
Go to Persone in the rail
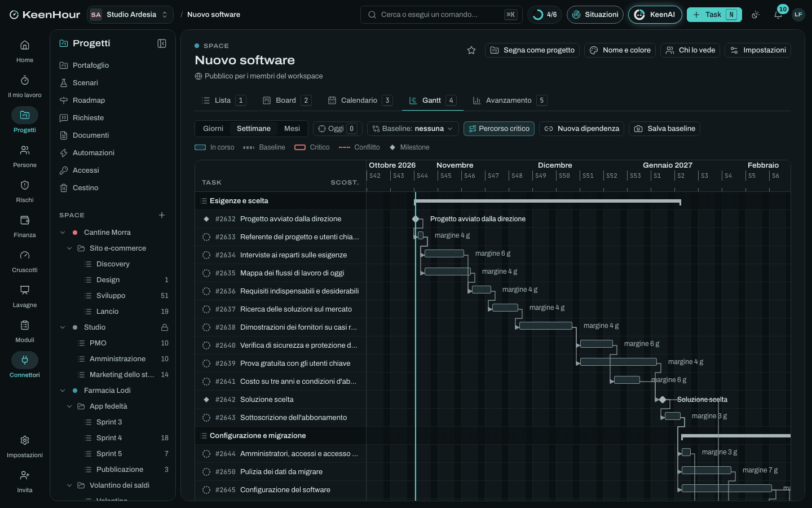pyautogui.click(x=25, y=156)
